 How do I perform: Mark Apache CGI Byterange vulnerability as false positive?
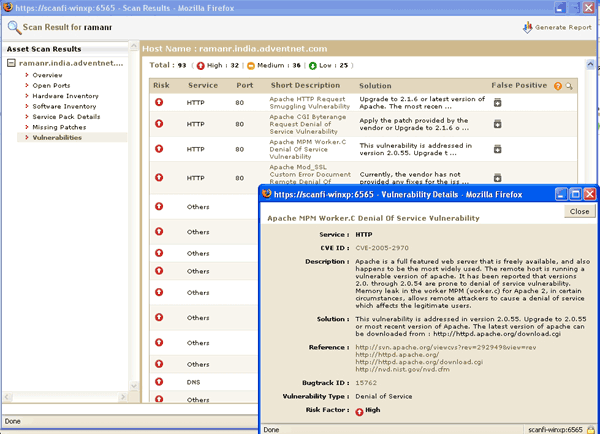coord(497,124)
